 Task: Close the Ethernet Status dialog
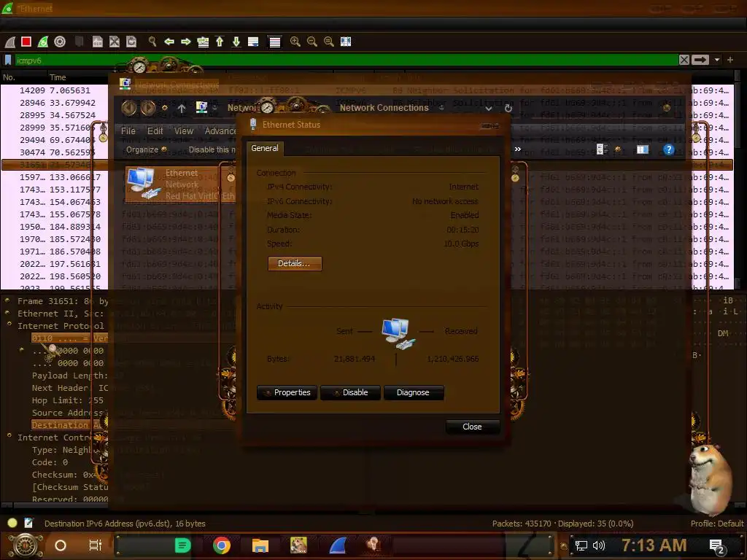click(x=473, y=427)
